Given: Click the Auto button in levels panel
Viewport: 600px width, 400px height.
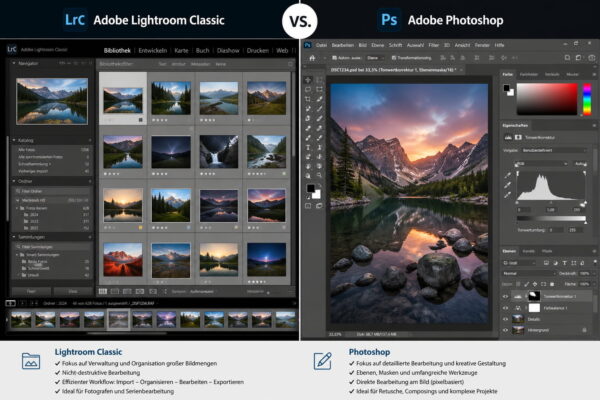Looking at the screenshot, I should (x=580, y=164).
